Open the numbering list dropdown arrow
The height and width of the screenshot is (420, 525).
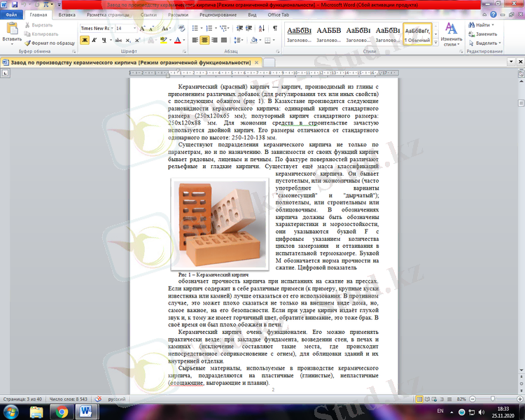pyautogui.click(x=216, y=29)
